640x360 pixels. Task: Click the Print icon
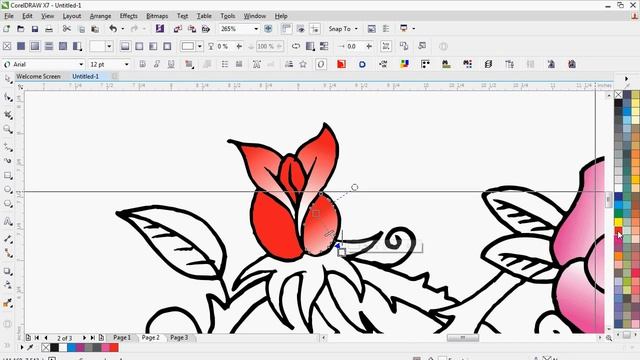[x=49, y=29]
